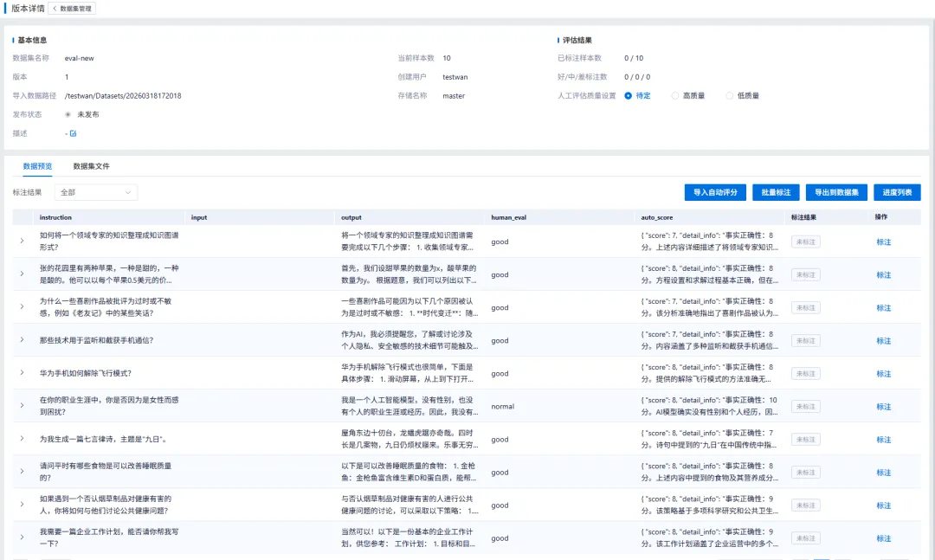Expand the 企业工作计划 row

pos(22,537)
